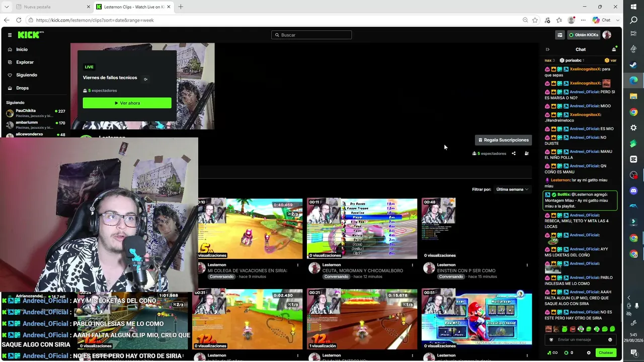Click the channel points infinity icon
The height and width of the screenshot is (362, 644).
click(x=552, y=352)
